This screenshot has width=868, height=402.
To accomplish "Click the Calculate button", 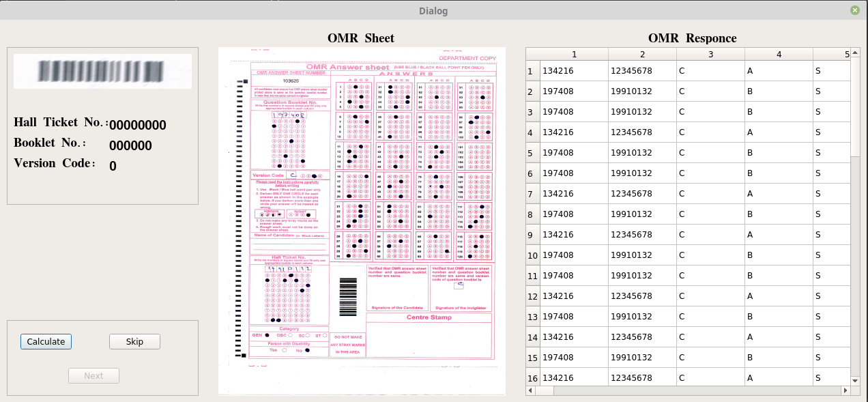I will [x=46, y=341].
